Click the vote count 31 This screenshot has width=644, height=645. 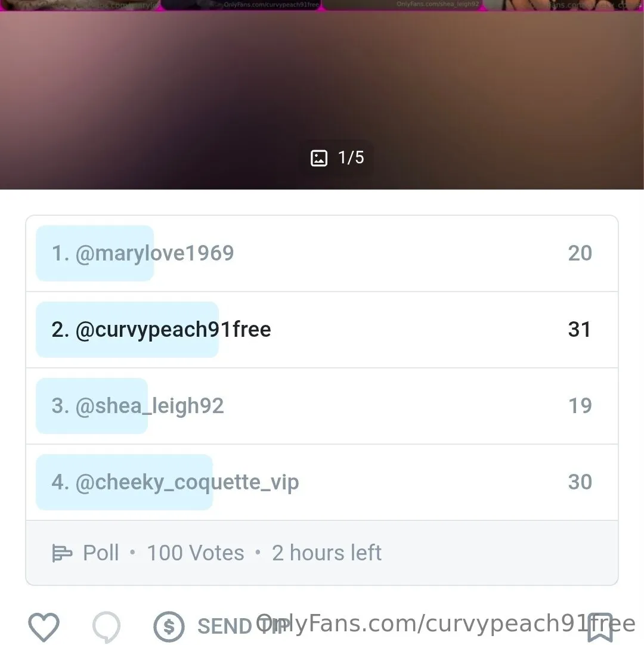[580, 330]
